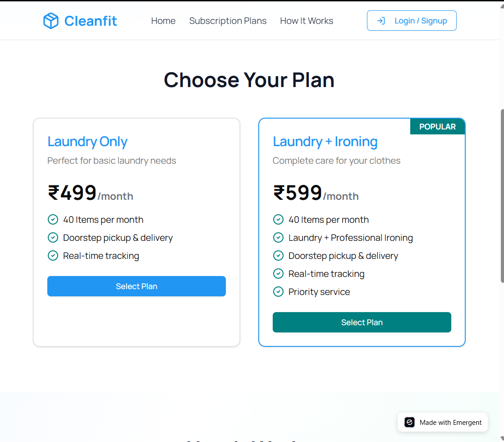504x442 pixels.
Task: Click the check icon beside Laundry + Ironing tracking feature
Action: click(279, 273)
